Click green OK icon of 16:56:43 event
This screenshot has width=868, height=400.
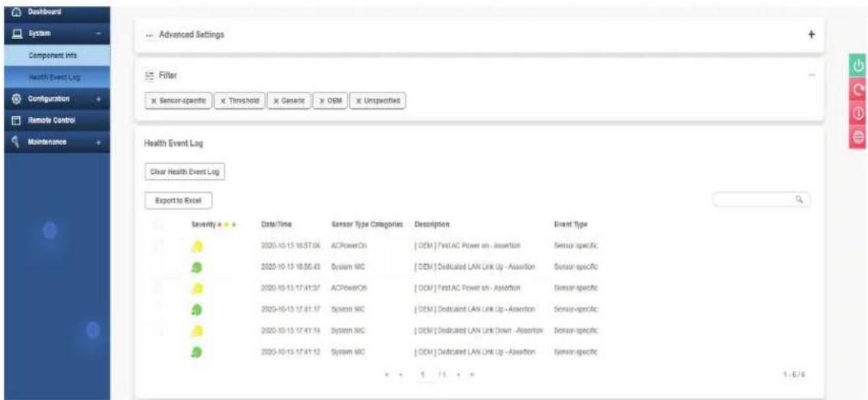click(x=198, y=266)
